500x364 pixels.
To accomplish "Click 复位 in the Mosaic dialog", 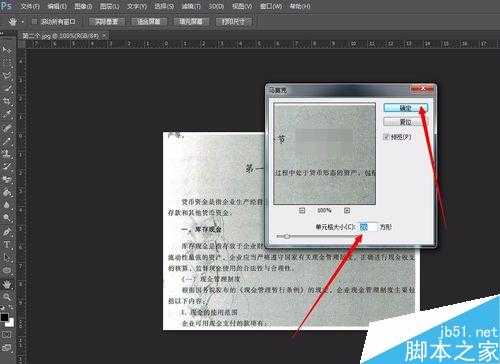I will pyautogui.click(x=406, y=122).
